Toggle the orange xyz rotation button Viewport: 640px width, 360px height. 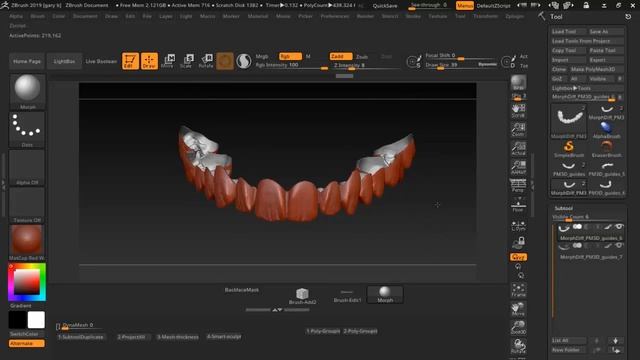tap(518, 257)
